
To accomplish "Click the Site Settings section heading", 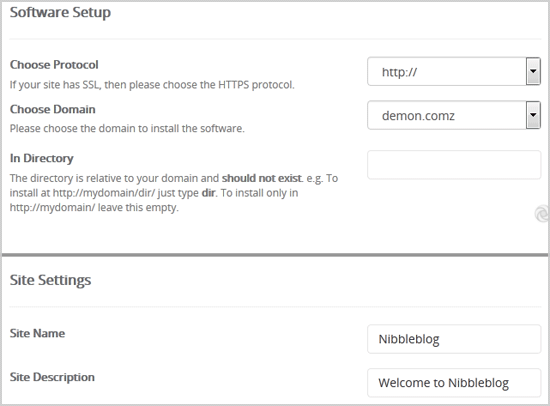I will (51, 280).
